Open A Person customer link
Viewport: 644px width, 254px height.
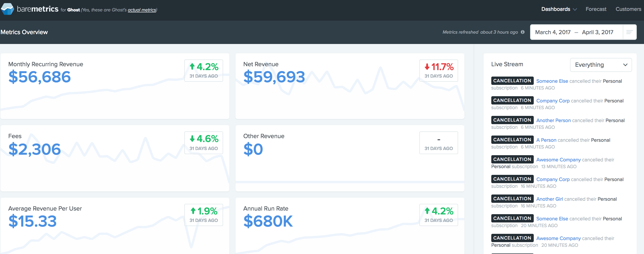546,140
